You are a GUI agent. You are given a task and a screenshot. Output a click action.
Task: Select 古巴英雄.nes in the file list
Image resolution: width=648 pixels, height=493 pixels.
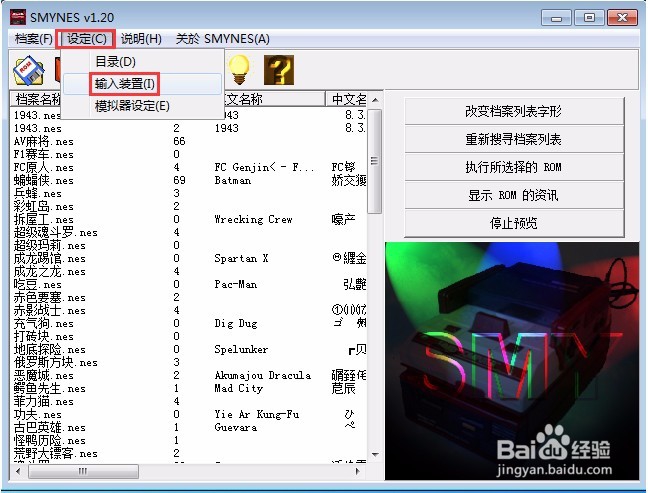click(x=50, y=428)
